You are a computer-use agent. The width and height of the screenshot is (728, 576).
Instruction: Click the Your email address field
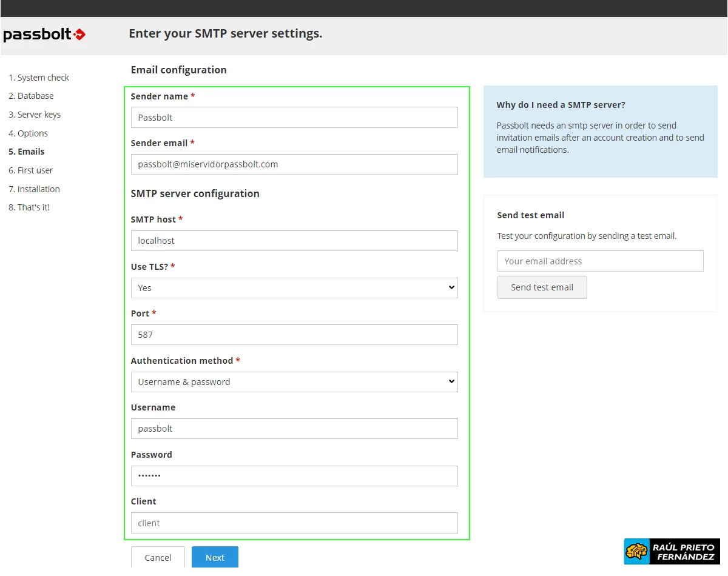(x=600, y=261)
